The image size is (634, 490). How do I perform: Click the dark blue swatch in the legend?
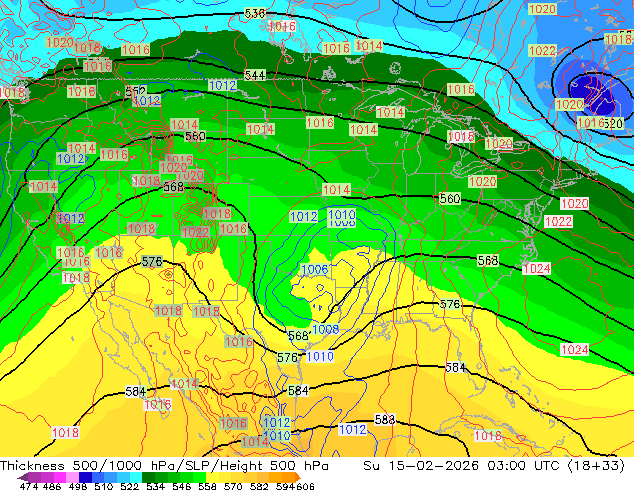coord(85,477)
